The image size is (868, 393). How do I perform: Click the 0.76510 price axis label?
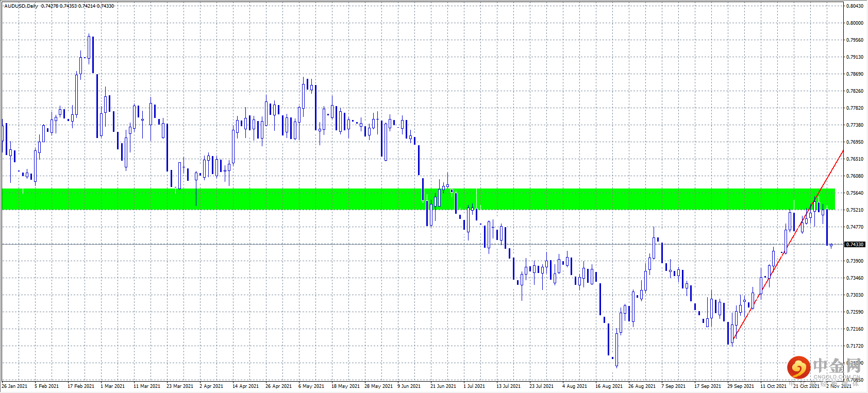coord(855,159)
